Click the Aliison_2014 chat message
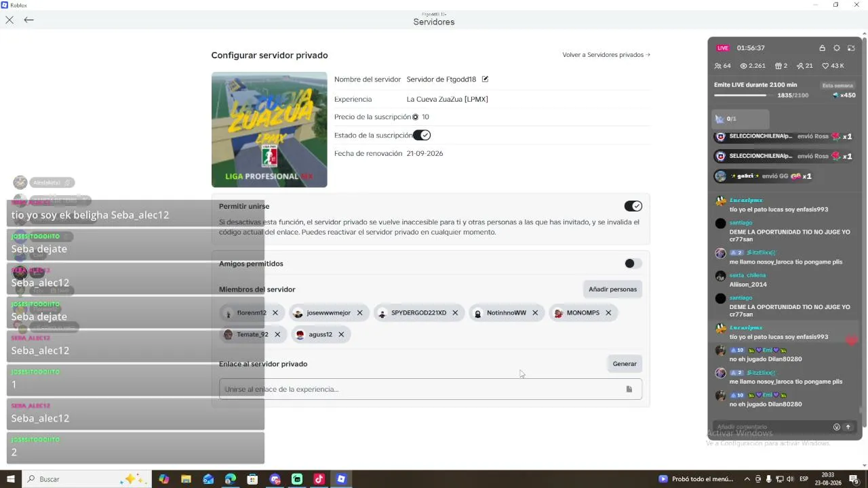This screenshot has height=488, width=868. pos(748,285)
